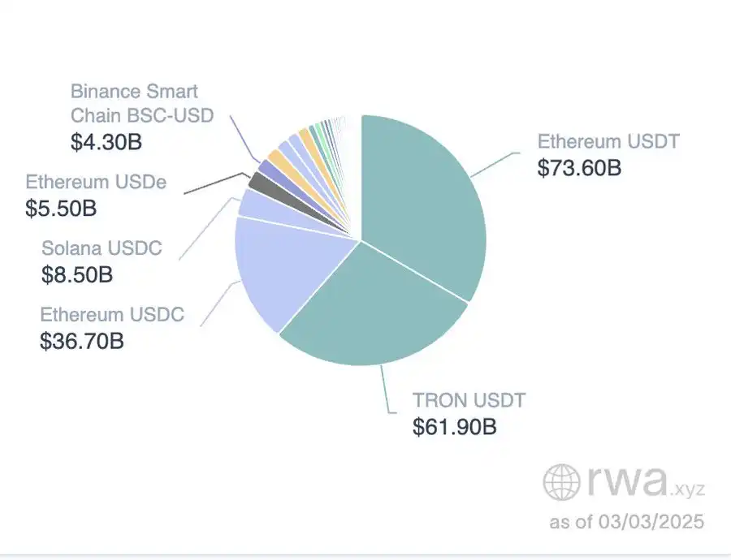Select the TRON USDT label

tap(469, 400)
